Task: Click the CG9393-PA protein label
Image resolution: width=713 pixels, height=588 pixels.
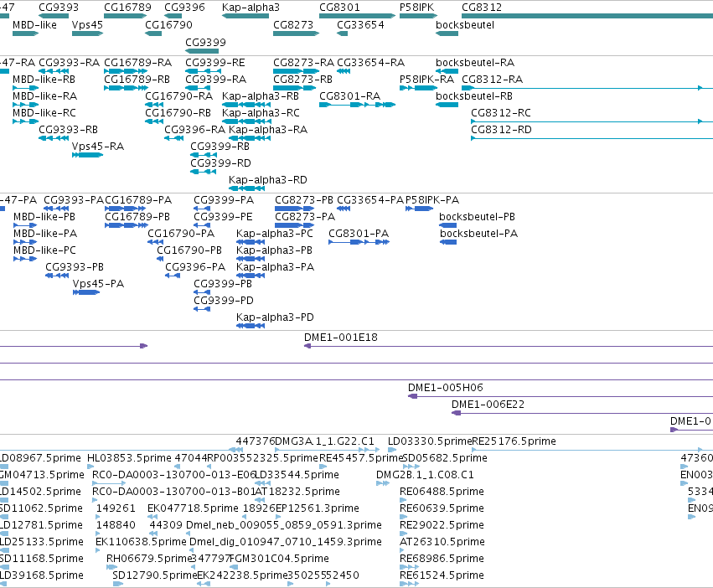Action: [74, 200]
